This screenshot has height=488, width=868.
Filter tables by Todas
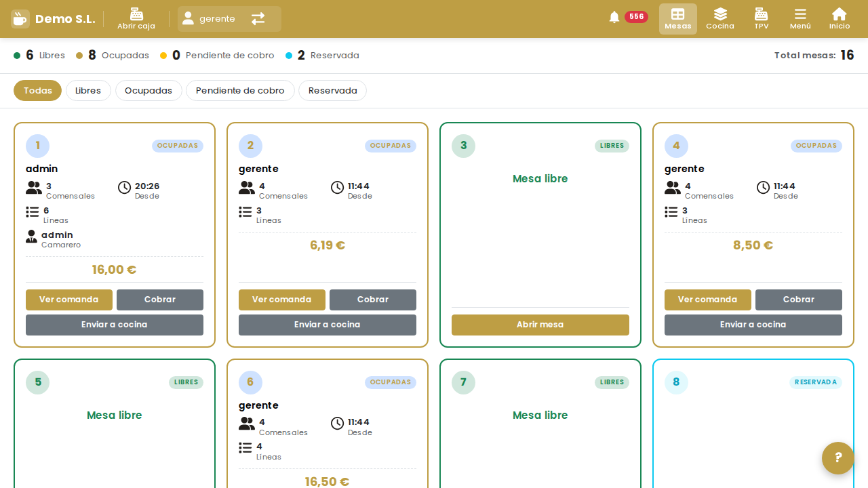coord(37,91)
